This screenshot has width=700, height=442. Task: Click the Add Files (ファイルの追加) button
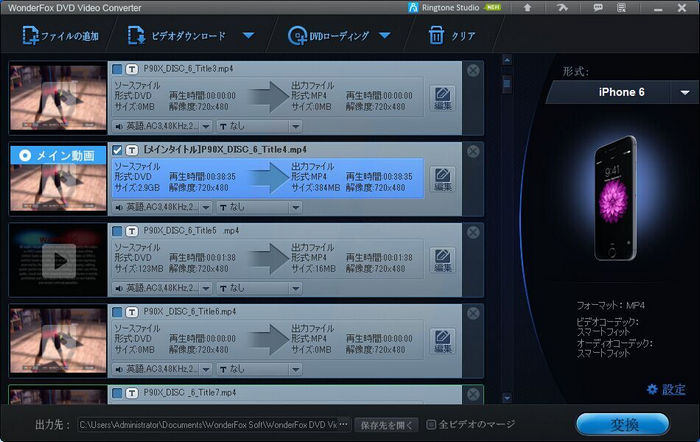(x=60, y=35)
